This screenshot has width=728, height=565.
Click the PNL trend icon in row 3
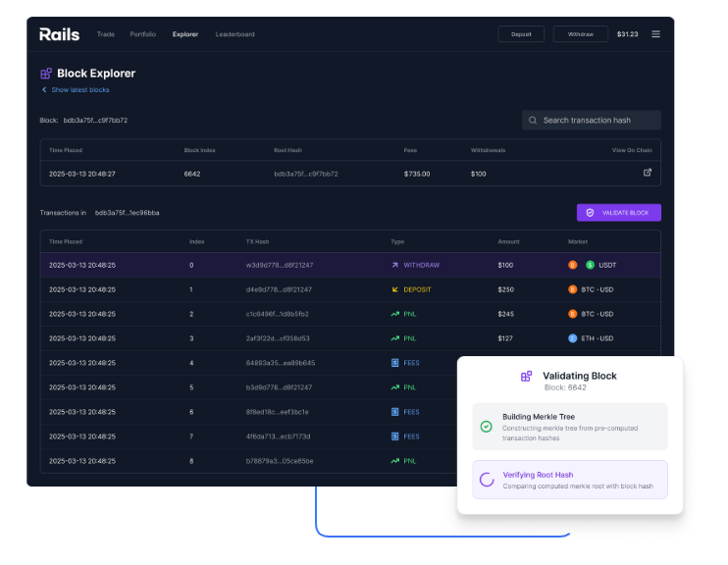pyautogui.click(x=394, y=338)
